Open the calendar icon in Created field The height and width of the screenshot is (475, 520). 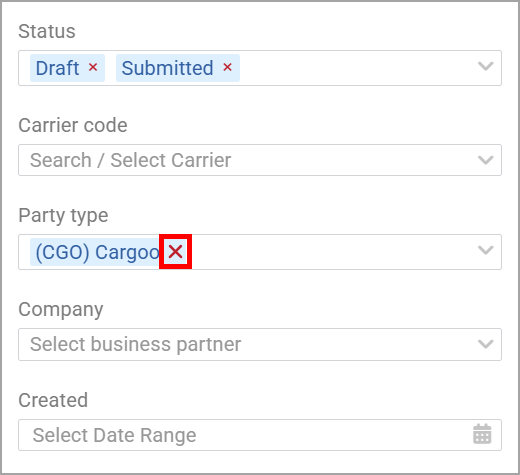pos(482,434)
